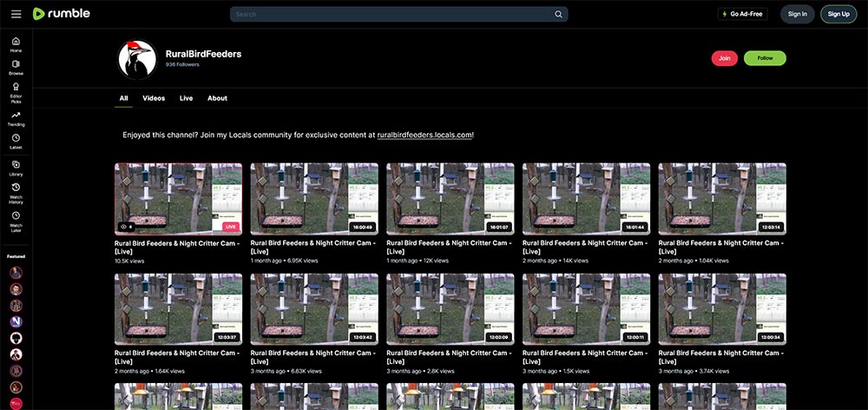Click the viewer count eye icon on live thumbnail

[x=123, y=227]
